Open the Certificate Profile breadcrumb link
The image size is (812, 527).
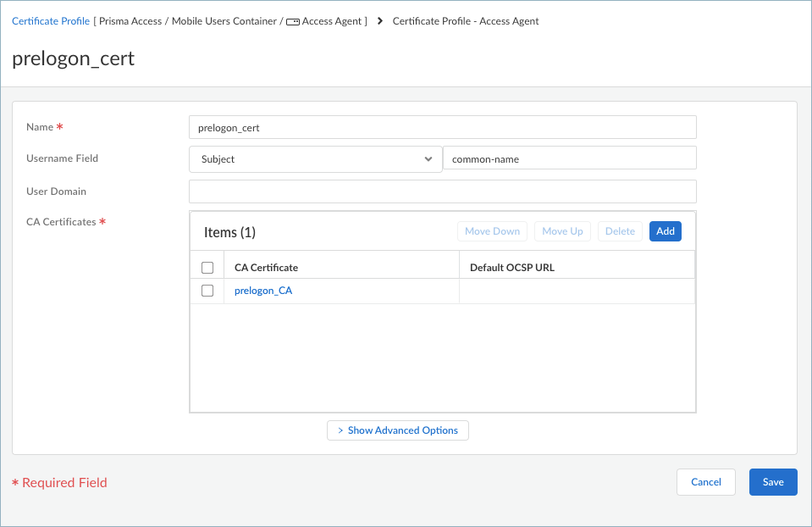pyautogui.click(x=51, y=21)
